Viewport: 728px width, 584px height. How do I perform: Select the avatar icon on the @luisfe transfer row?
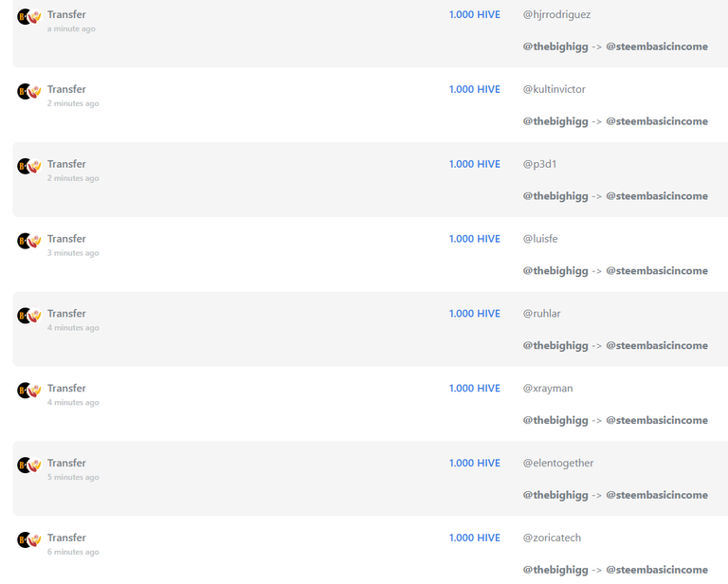pyautogui.click(x=29, y=242)
